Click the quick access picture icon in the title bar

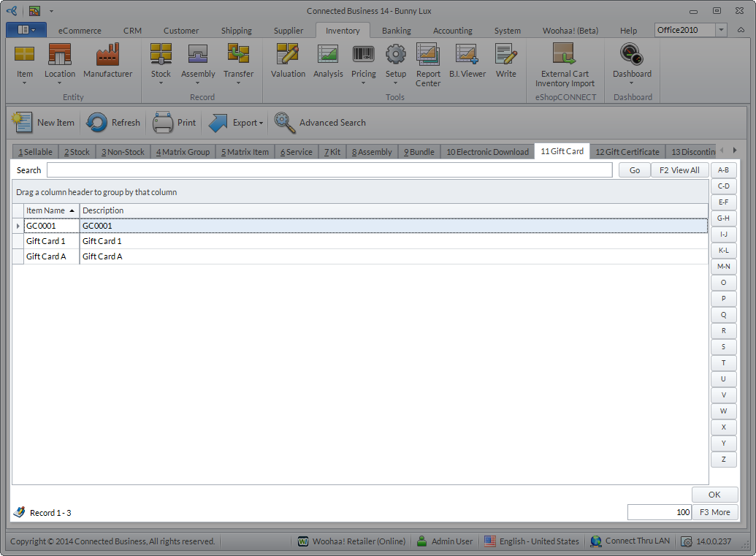[x=34, y=11]
